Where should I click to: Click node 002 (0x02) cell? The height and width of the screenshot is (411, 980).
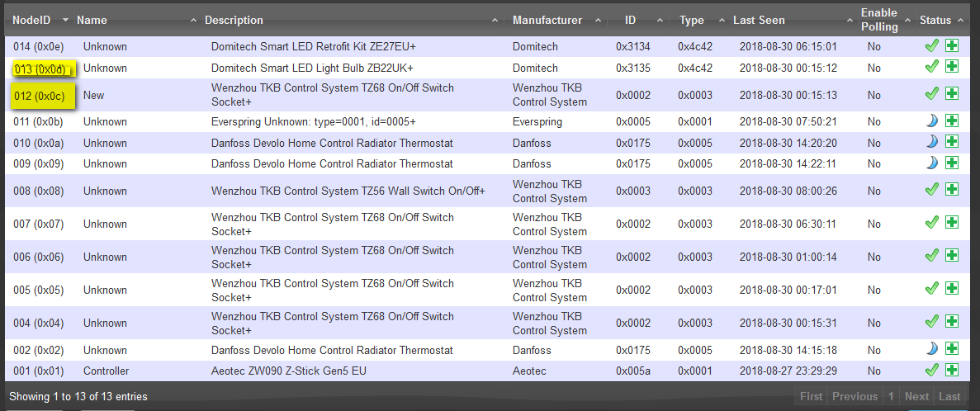coord(39,350)
